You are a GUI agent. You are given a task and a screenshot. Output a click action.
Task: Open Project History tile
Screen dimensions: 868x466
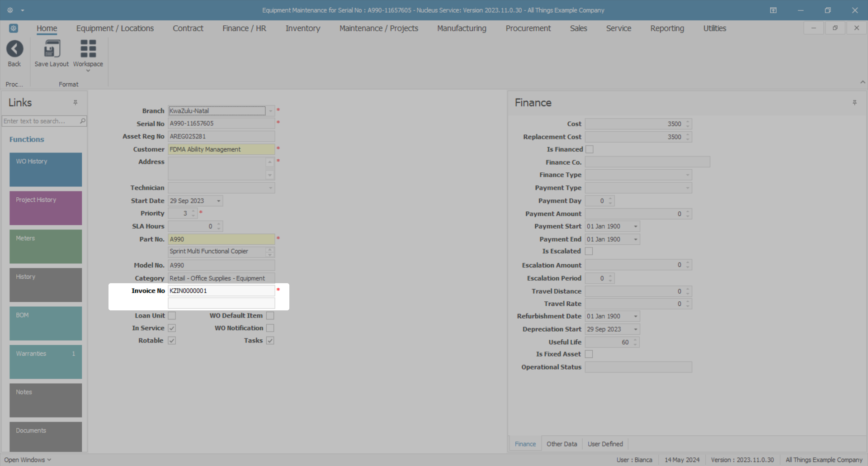[46, 208]
